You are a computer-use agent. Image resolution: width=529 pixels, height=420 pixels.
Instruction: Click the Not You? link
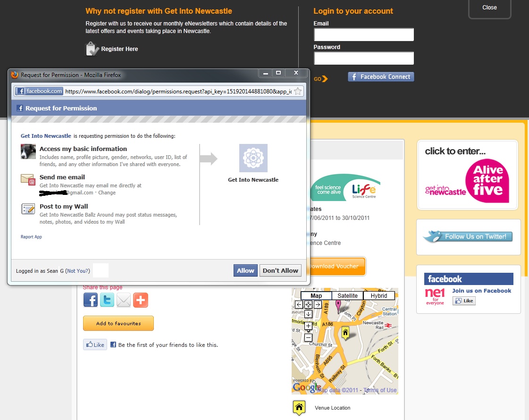(x=78, y=271)
